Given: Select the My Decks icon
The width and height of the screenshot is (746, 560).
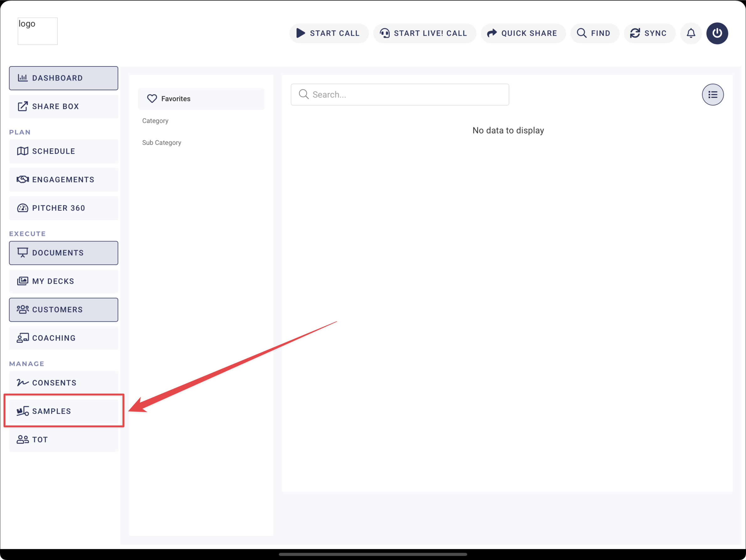Looking at the screenshot, I should (x=22, y=281).
